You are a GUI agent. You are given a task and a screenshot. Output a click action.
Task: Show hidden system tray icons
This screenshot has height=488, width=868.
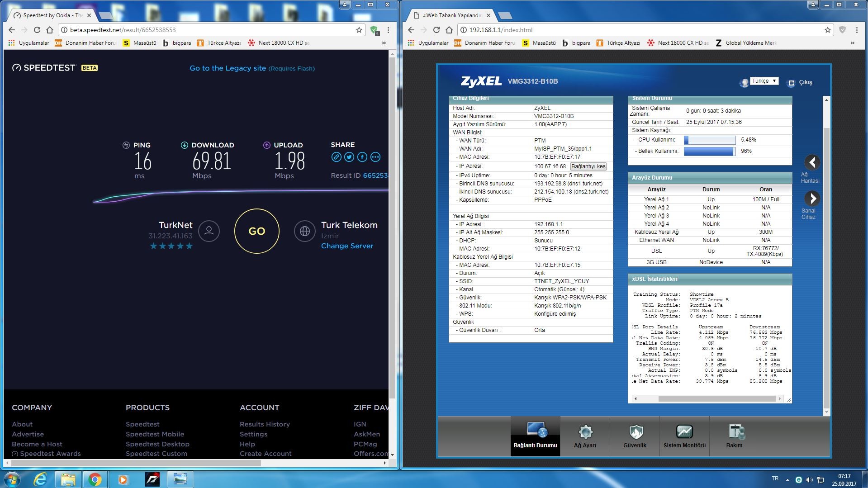click(x=787, y=479)
